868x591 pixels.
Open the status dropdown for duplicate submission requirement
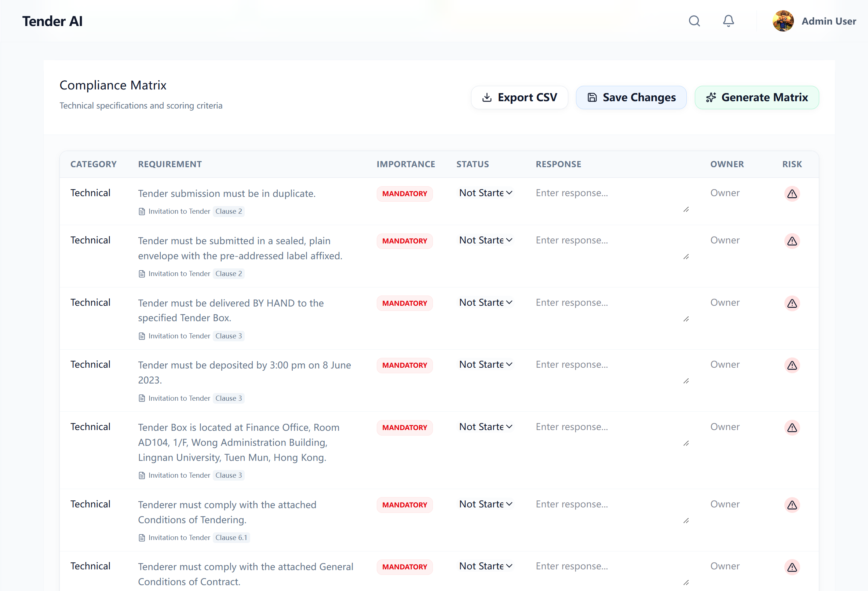coord(485,192)
